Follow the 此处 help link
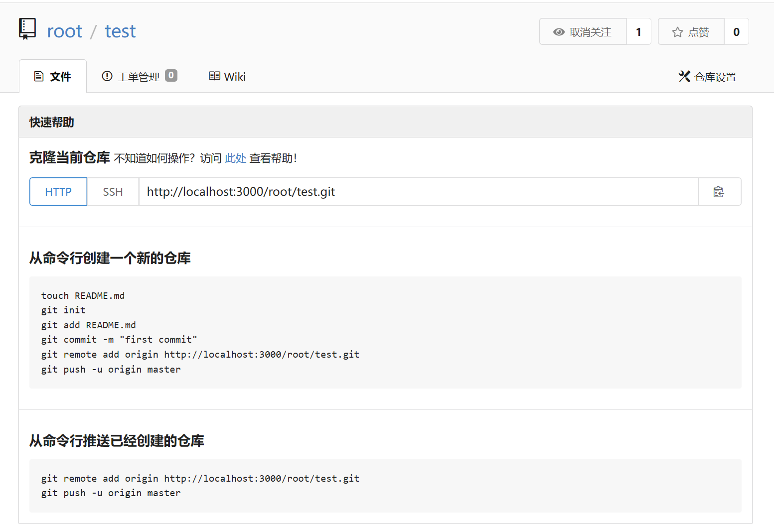The height and width of the screenshot is (532, 774). (235, 158)
